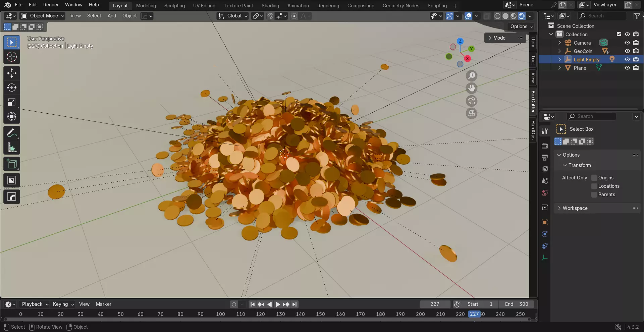
Task: Click the current frame field showing 227
Action: click(435, 304)
